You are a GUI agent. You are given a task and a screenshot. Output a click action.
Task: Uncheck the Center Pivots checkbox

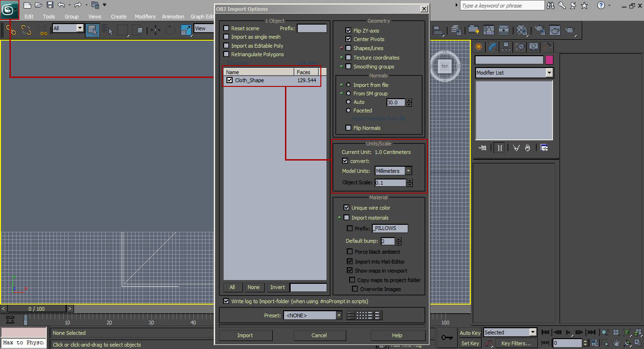point(348,39)
